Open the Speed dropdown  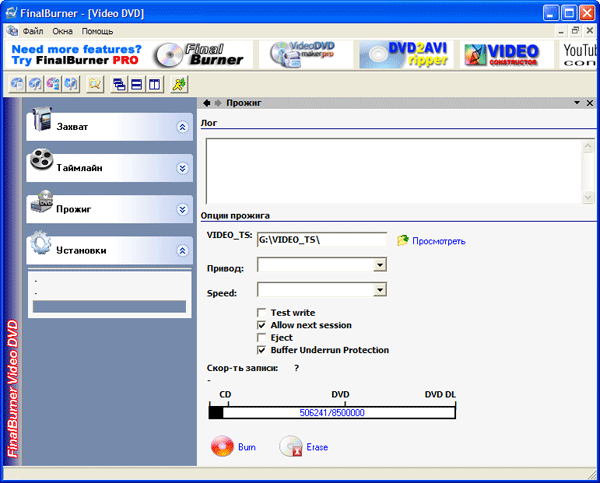point(380,290)
